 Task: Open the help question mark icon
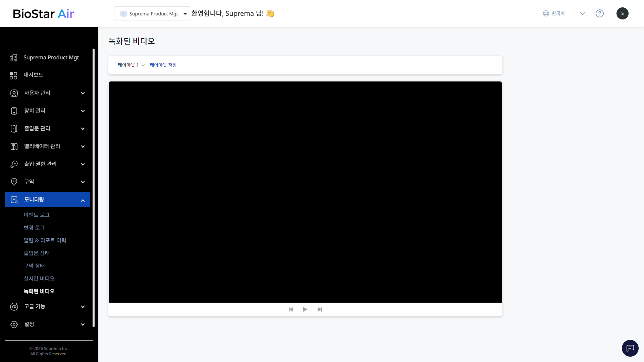[x=599, y=13]
